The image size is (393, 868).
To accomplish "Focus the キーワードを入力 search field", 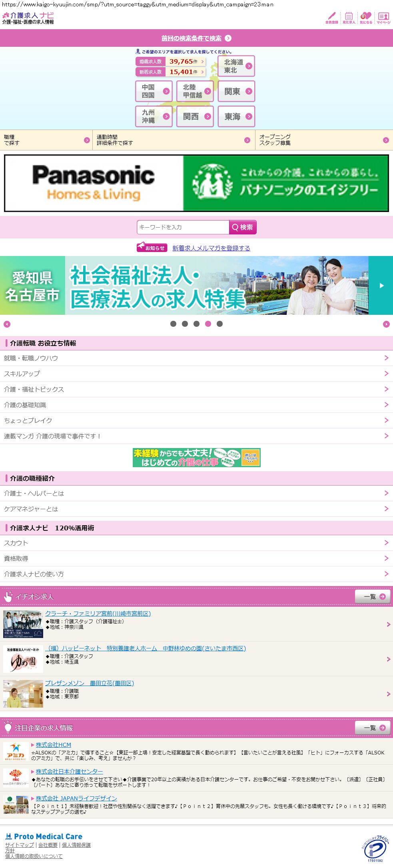I will (x=183, y=227).
